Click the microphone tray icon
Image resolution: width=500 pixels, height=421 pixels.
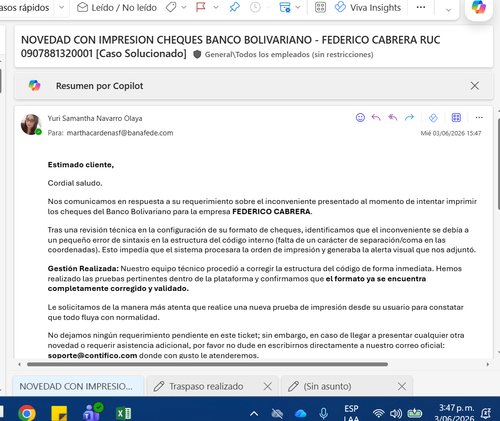click(323, 414)
